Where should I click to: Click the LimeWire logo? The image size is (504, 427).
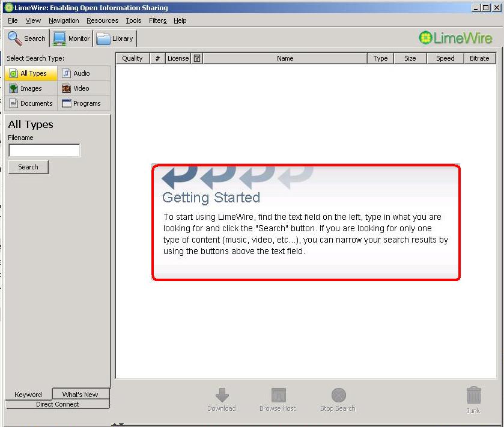coord(455,38)
